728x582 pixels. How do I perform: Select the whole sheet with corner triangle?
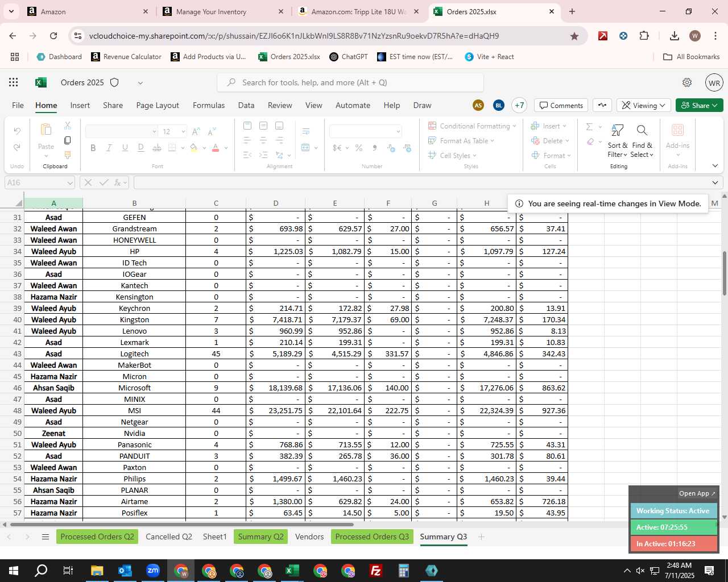coord(18,203)
